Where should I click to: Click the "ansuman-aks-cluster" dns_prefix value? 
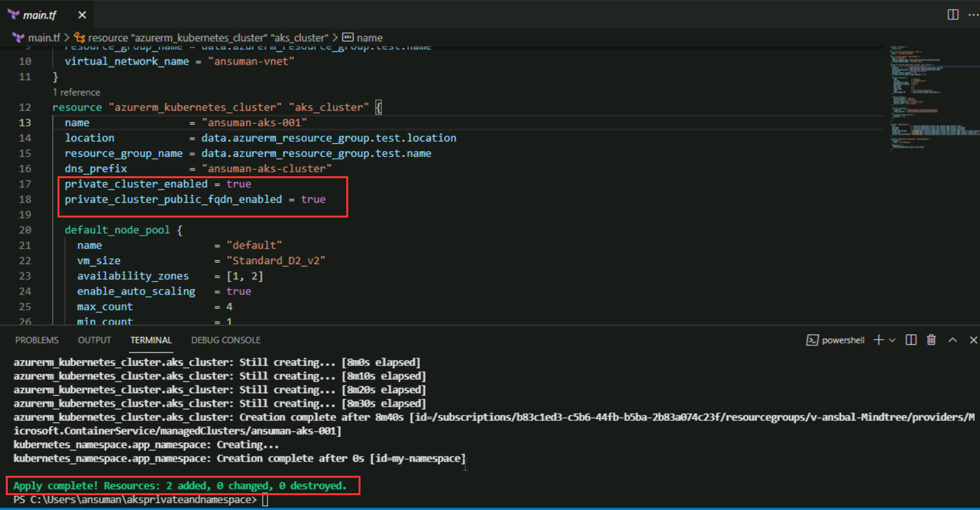267,168
